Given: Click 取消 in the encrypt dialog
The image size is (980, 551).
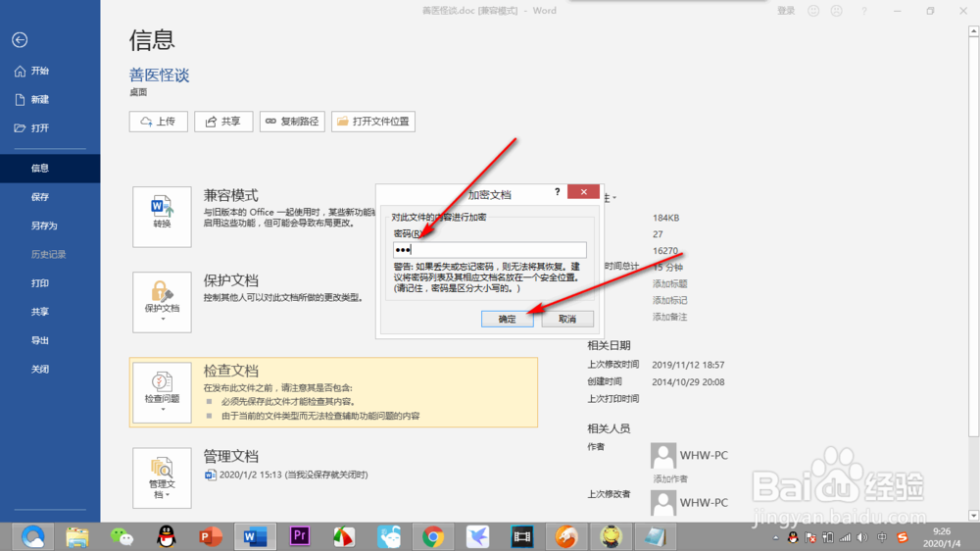Looking at the screenshot, I should coord(566,319).
